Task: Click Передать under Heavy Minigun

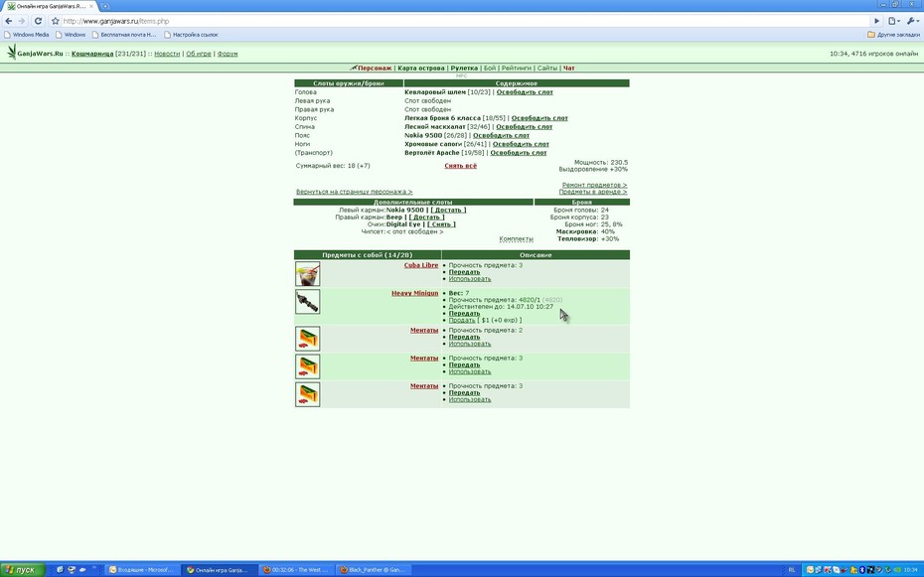Action: tap(464, 314)
